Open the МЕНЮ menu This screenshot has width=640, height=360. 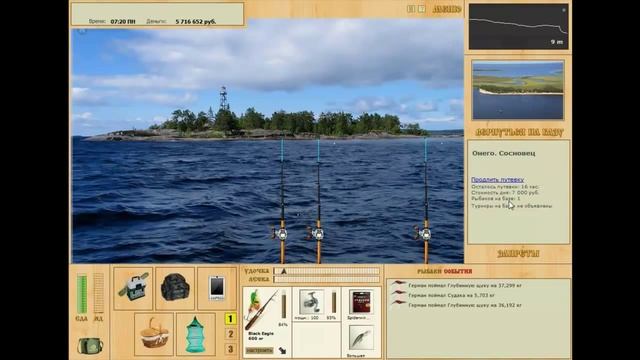[447, 9]
